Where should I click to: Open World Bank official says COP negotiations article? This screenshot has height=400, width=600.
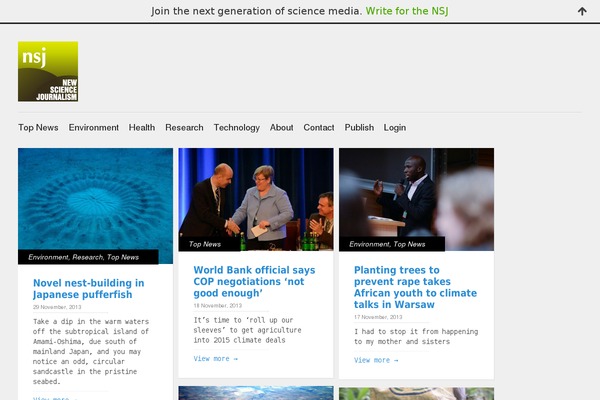(x=254, y=281)
